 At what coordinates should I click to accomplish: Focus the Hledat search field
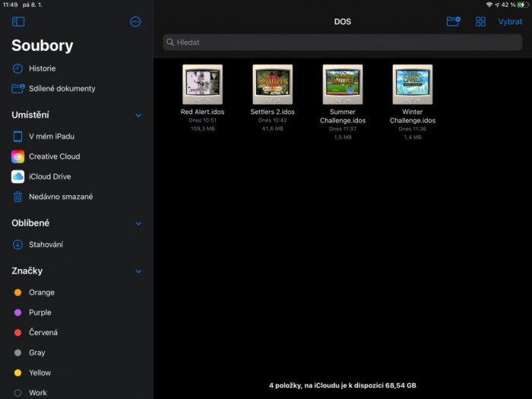(342, 42)
